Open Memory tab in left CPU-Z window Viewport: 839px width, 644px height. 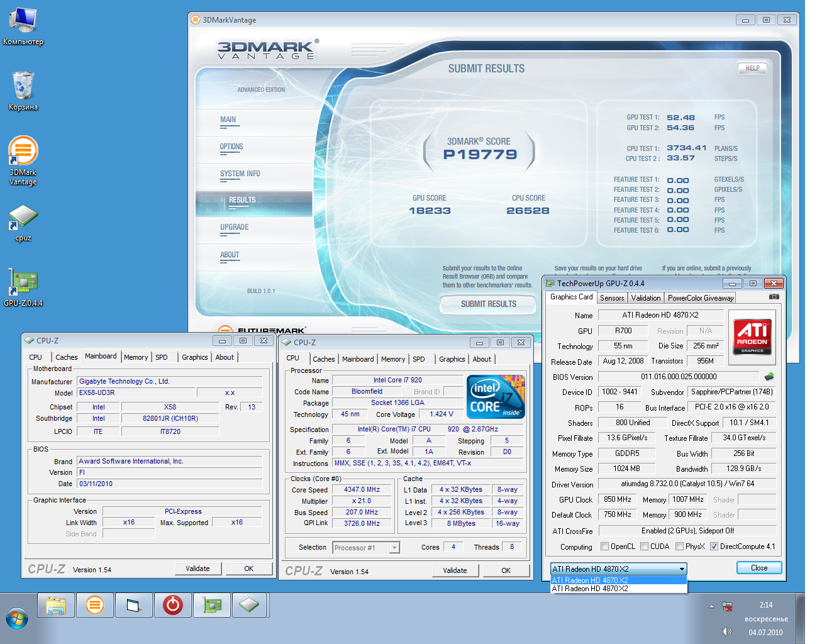click(136, 357)
